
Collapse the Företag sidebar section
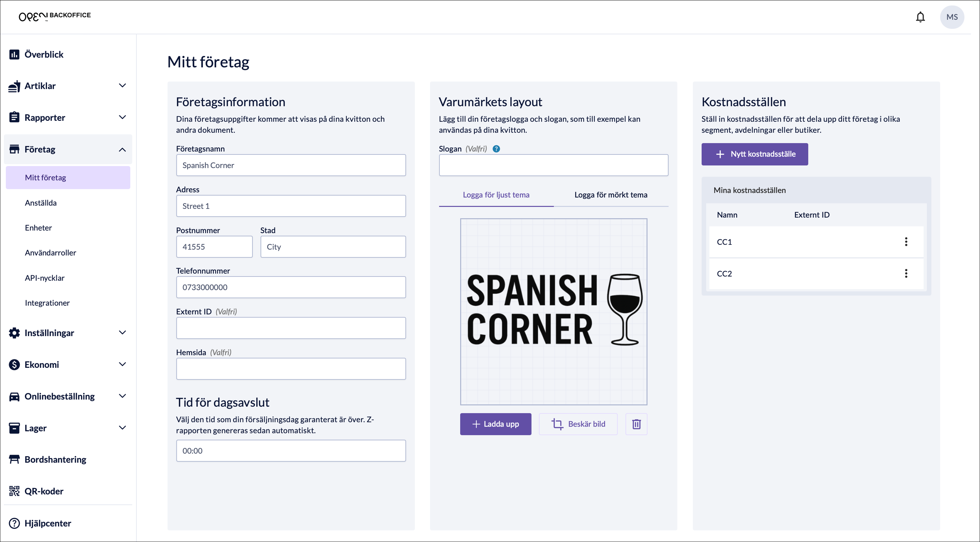[x=122, y=149]
